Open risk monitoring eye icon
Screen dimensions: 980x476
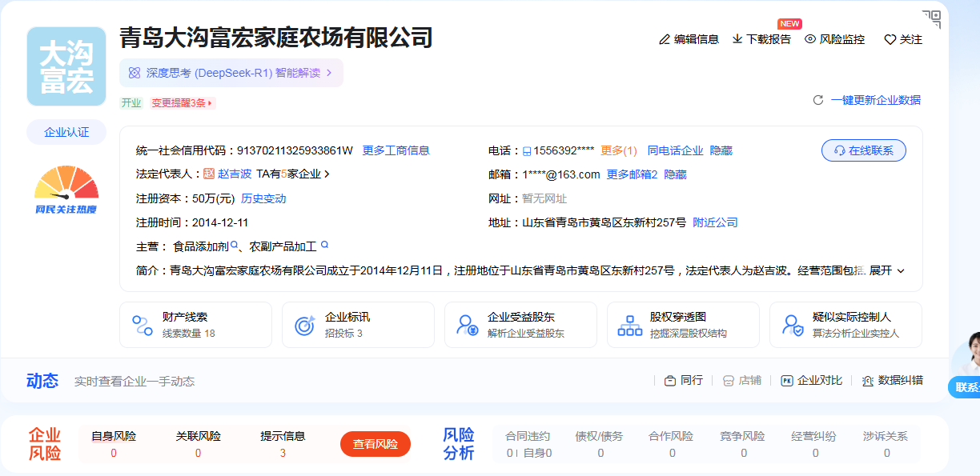[x=810, y=39]
